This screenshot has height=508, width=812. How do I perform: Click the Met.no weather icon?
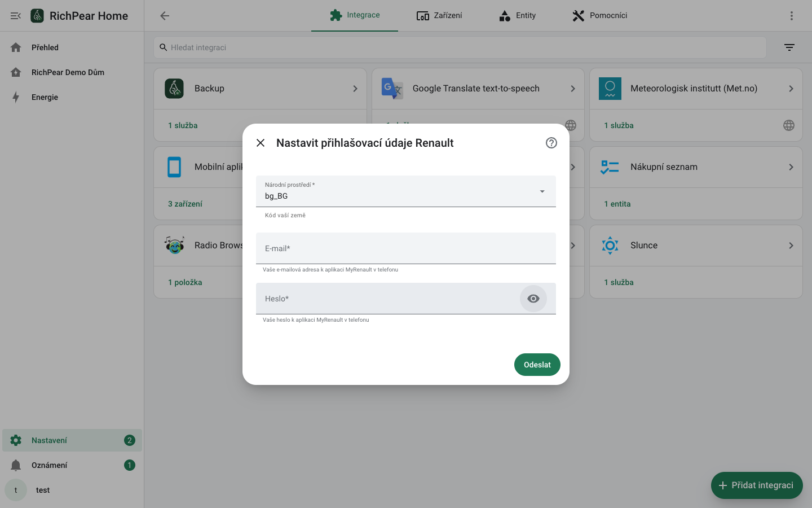(x=610, y=89)
